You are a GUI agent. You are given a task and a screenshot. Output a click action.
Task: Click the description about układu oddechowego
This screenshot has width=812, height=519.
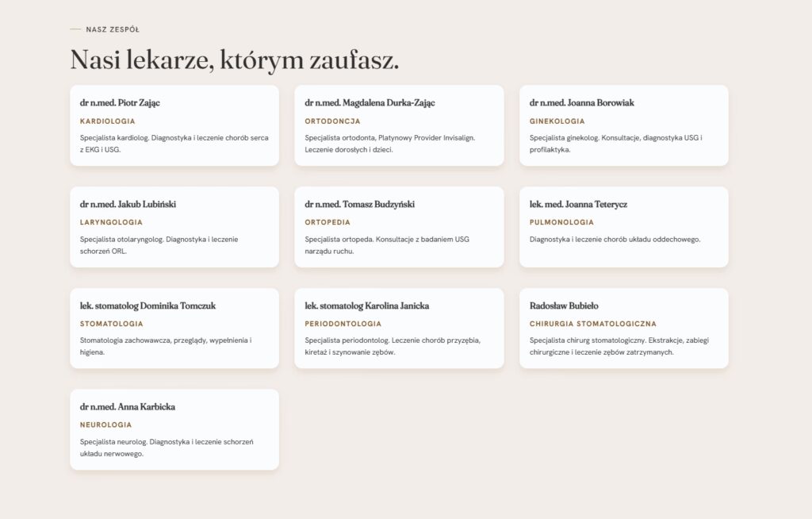[x=615, y=240]
